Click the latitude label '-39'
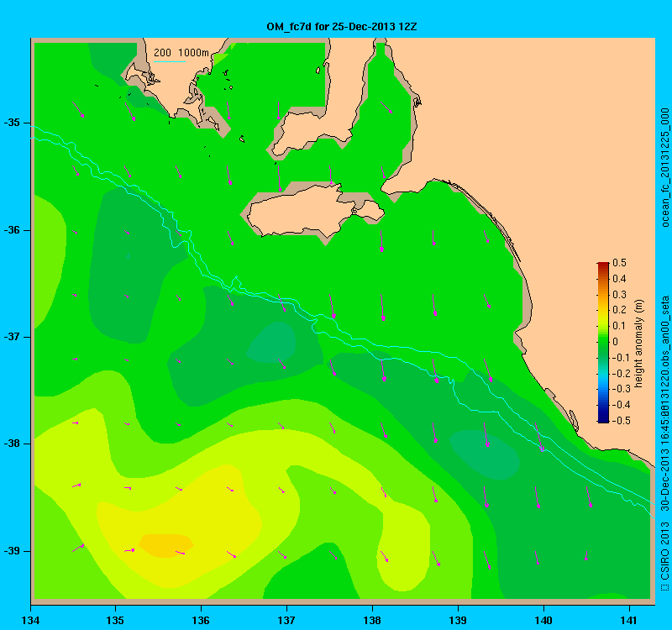The height and width of the screenshot is (630, 672). point(12,551)
